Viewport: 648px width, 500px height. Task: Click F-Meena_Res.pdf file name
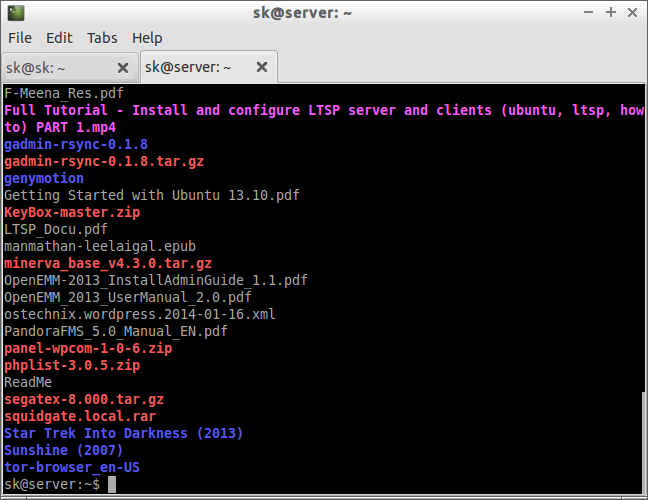coord(64,93)
